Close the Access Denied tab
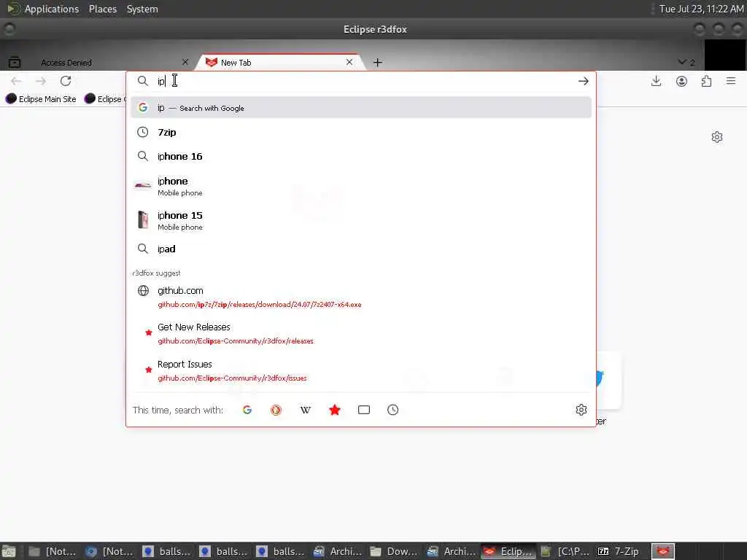The width and height of the screenshot is (747, 560). (x=185, y=62)
